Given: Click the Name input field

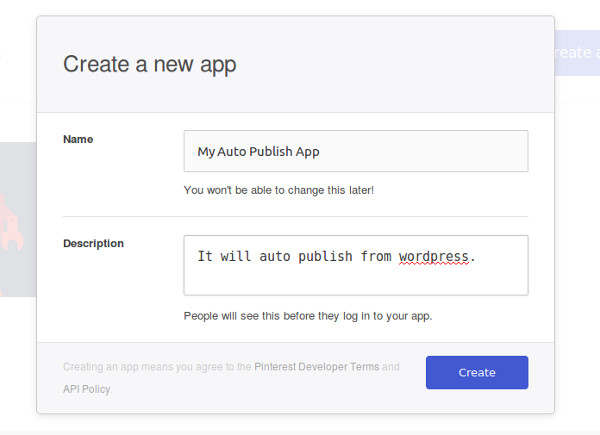Looking at the screenshot, I should tap(356, 151).
